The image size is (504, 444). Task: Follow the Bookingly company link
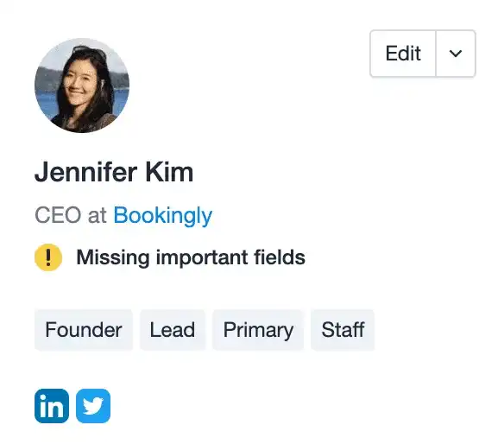tap(163, 215)
